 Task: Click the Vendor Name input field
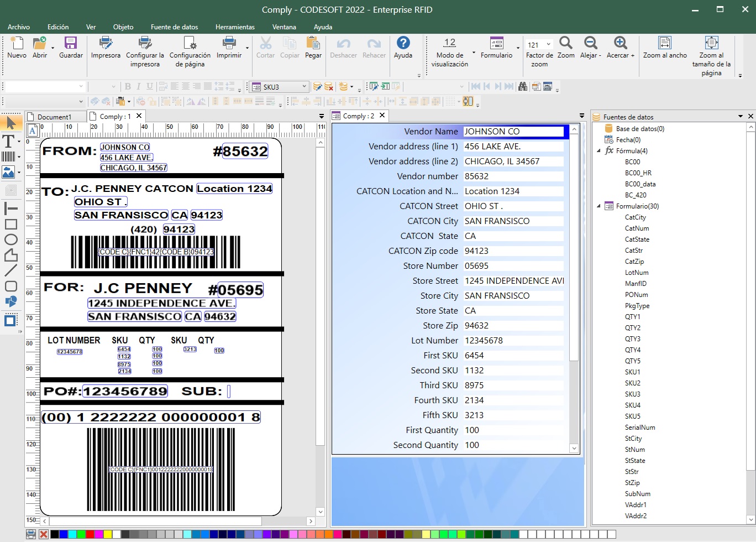[x=513, y=132]
